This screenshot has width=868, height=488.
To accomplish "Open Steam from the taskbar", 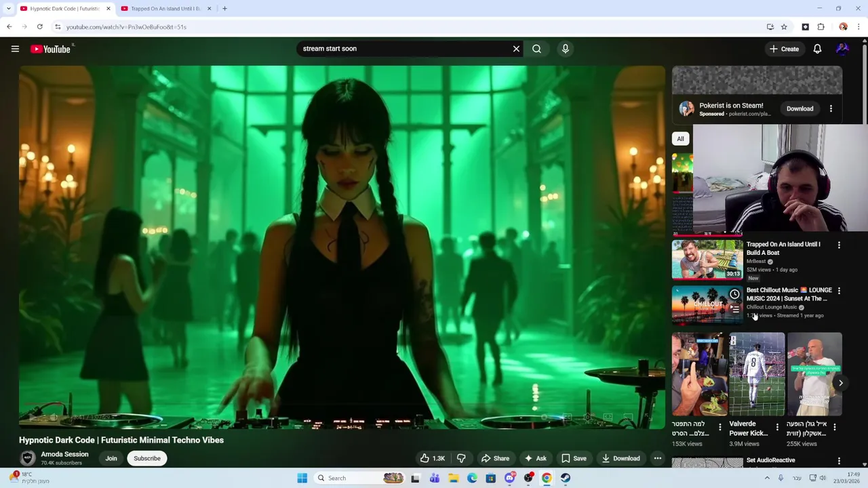I will coord(565,478).
